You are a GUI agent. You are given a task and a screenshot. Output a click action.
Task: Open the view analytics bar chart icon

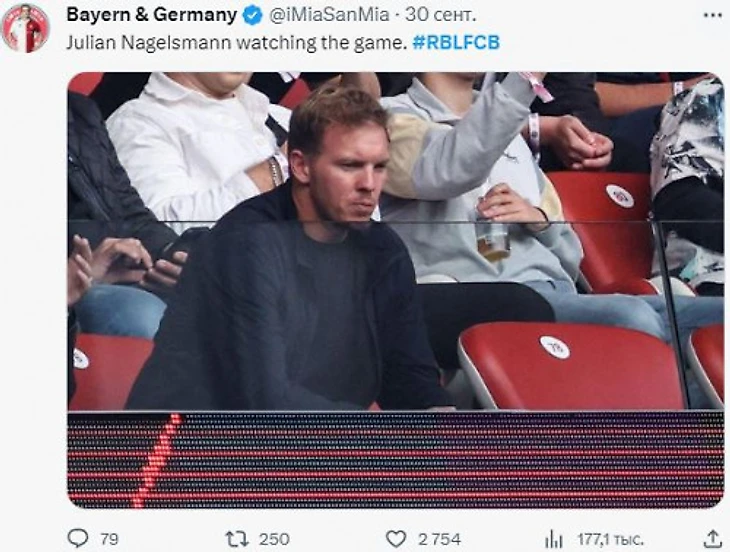[554, 539]
